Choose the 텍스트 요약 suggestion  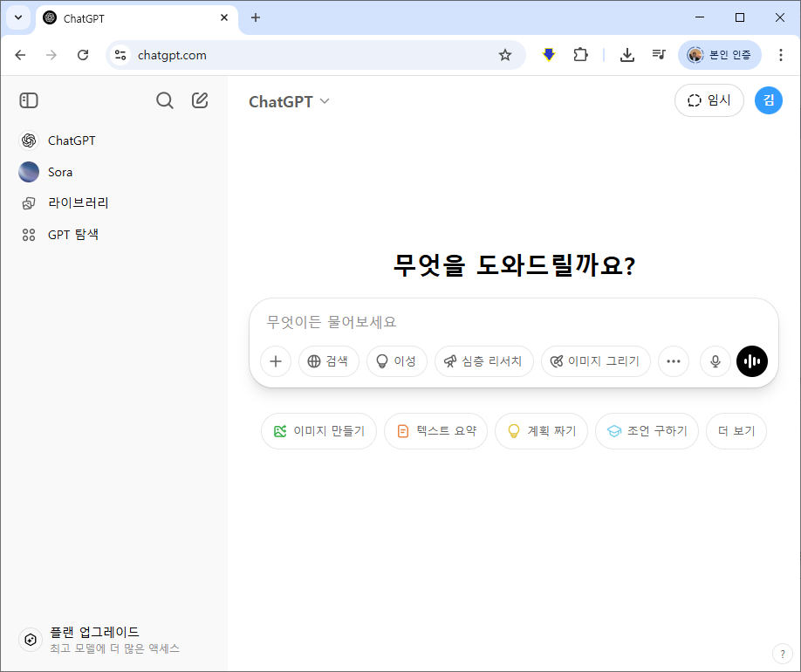point(435,431)
